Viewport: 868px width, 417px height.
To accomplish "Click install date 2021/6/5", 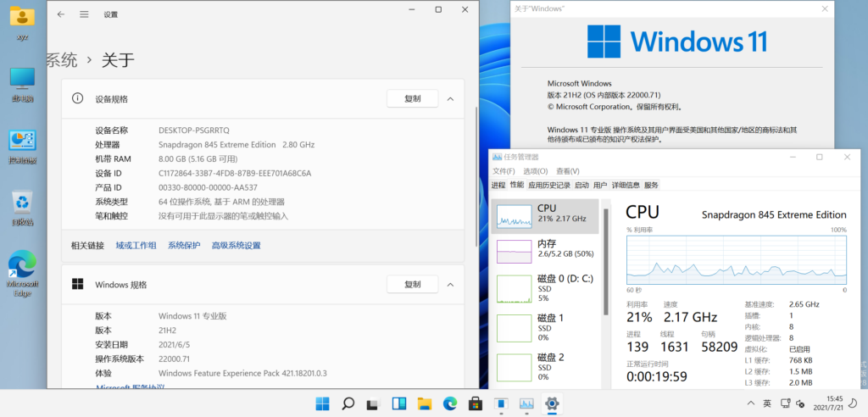I will pos(174,344).
